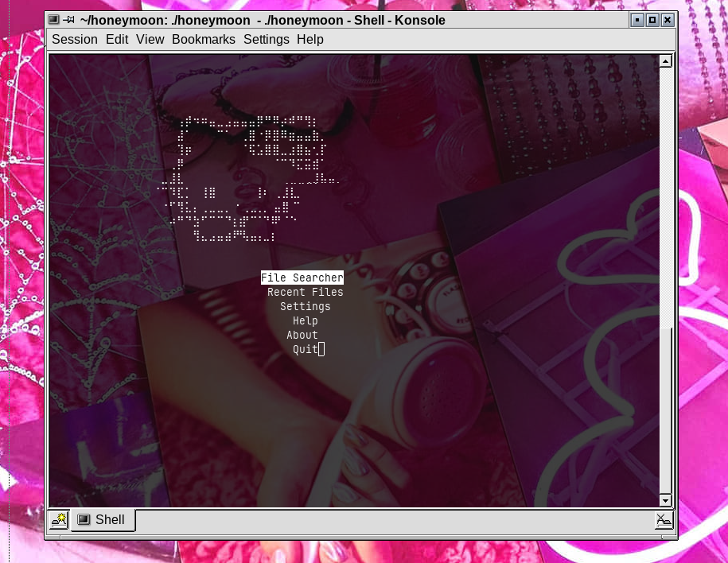Toggle the sticky pin icon in title bar
Image resolution: width=728 pixels, height=563 pixels.
68,20
